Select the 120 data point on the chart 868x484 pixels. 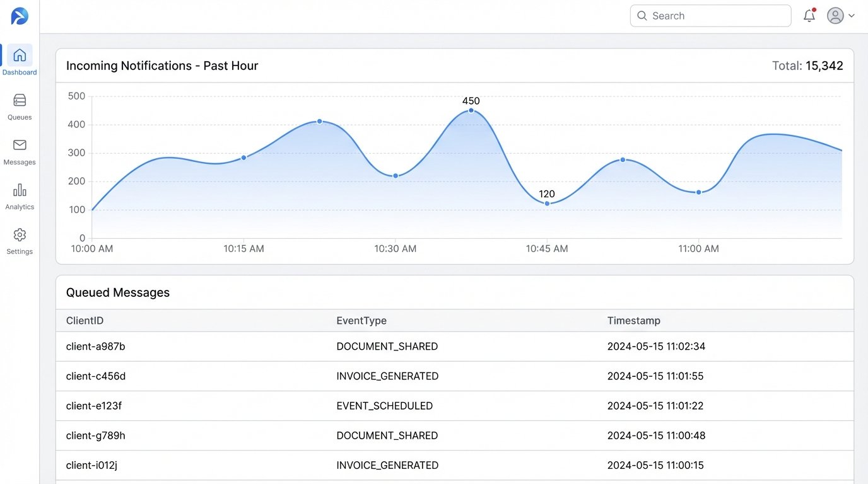(546, 204)
